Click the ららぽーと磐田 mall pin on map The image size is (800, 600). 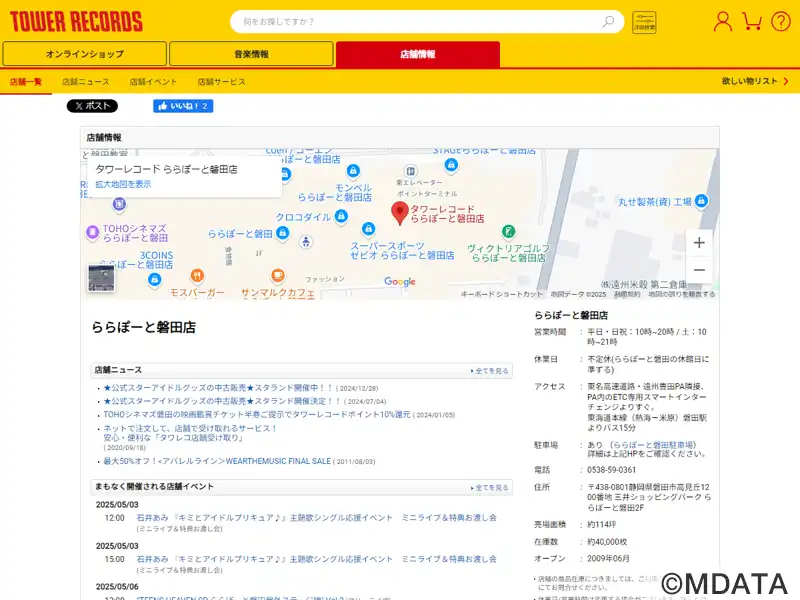tap(282, 233)
